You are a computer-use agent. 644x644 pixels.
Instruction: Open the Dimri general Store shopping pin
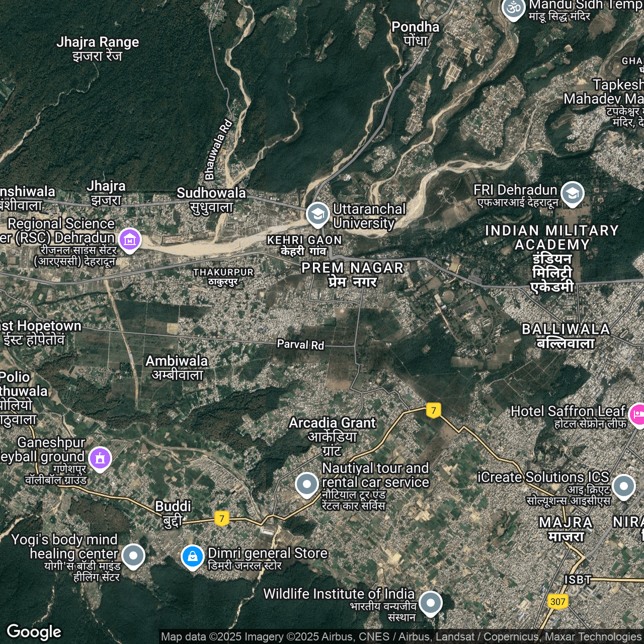pos(192,556)
